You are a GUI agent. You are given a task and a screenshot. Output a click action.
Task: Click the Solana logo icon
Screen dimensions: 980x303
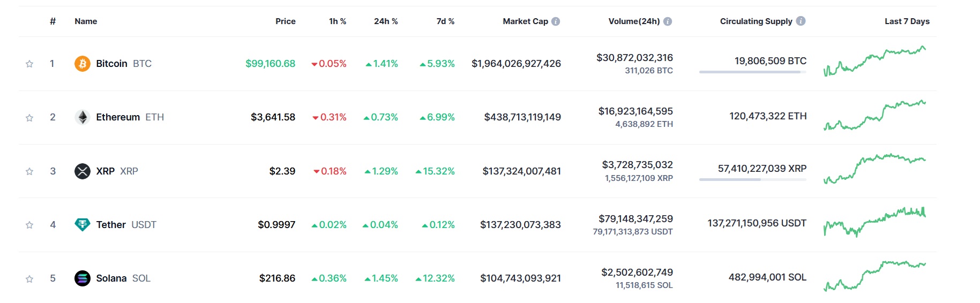82,278
